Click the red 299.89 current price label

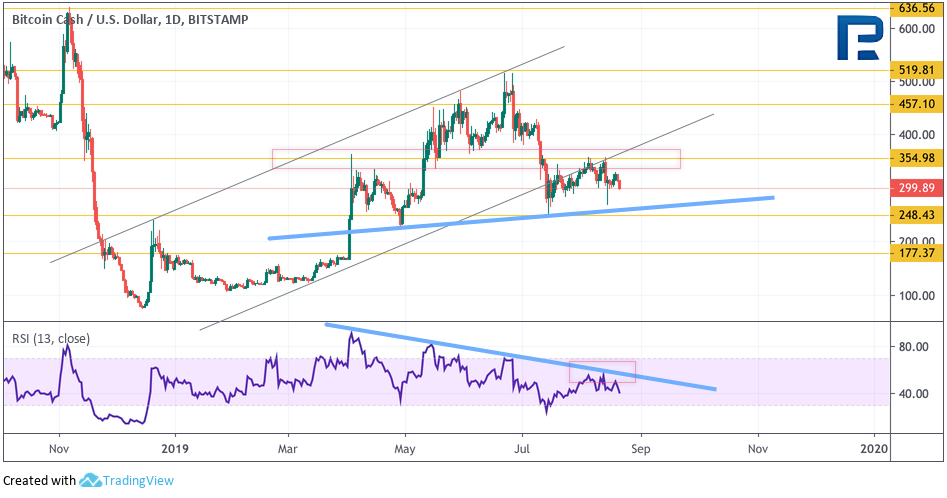pos(916,188)
